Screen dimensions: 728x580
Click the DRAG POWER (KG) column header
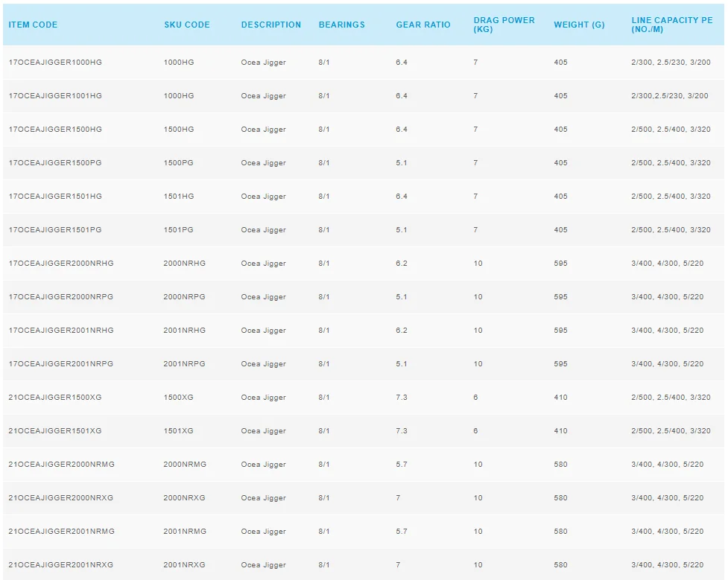(504, 25)
